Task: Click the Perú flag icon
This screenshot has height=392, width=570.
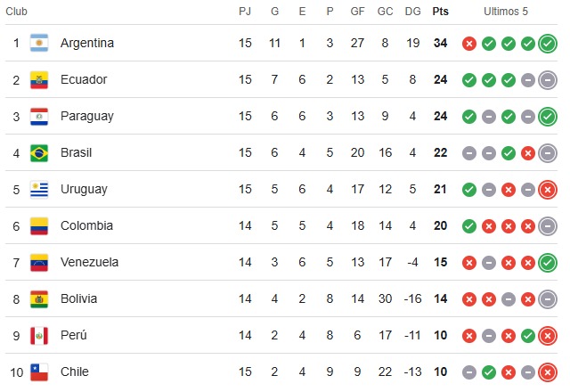Action: [x=39, y=335]
